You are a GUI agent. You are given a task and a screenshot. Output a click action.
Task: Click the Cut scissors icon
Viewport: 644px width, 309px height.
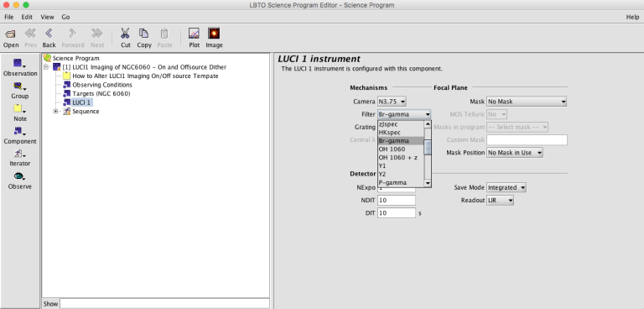(125, 34)
